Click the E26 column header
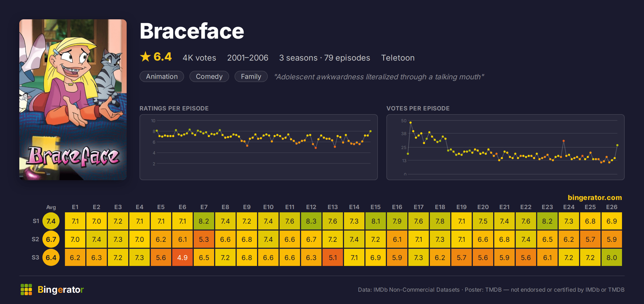 [612, 207]
